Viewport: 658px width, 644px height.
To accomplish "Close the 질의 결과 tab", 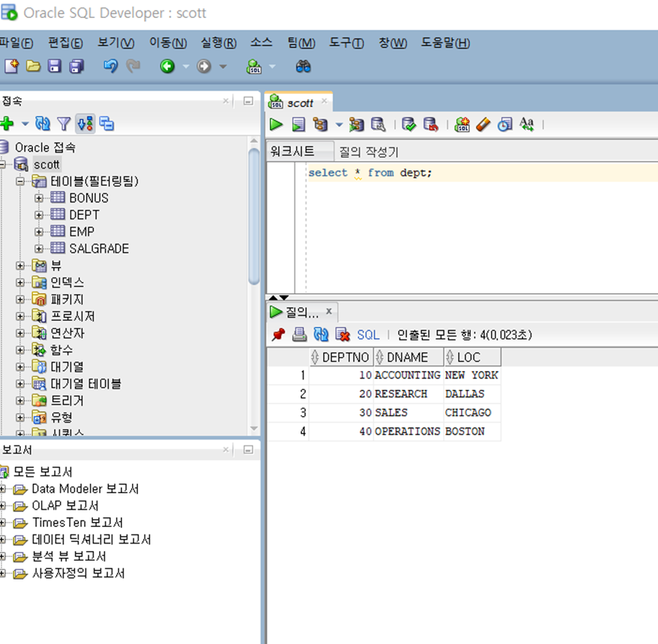I will (329, 311).
